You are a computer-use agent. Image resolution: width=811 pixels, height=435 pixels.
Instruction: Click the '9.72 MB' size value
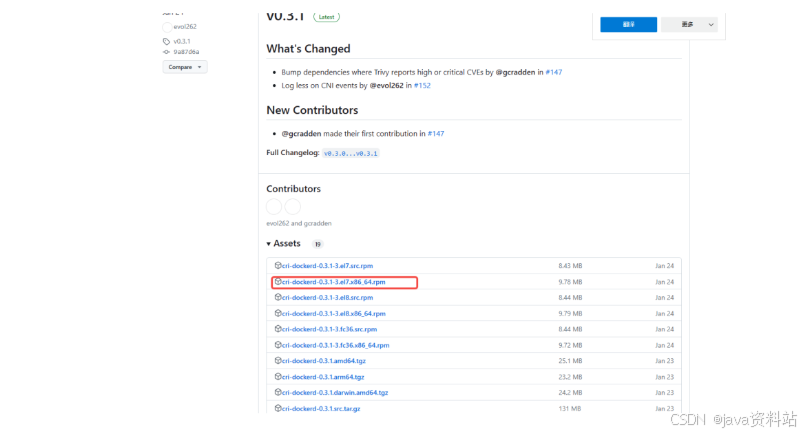coord(570,345)
